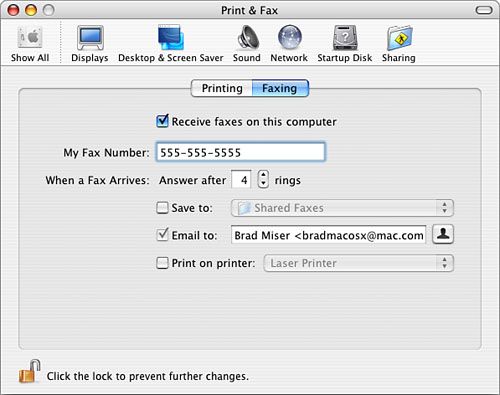500x395 pixels.
Task: Switch to the Printing tab
Action: pos(222,88)
